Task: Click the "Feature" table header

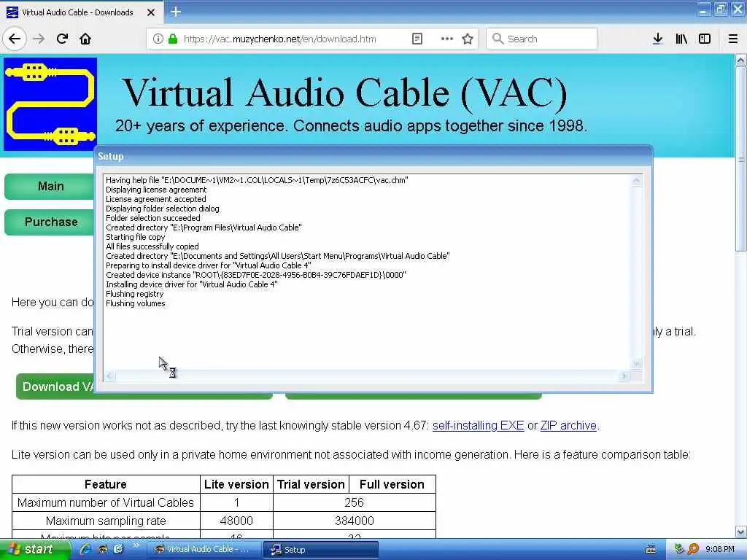Action: click(106, 484)
